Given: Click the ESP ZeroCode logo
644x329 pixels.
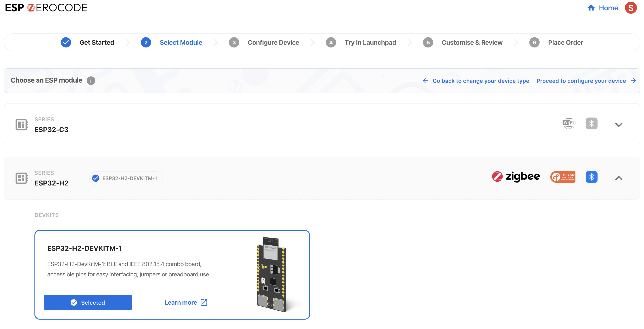Looking at the screenshot, I should (x=46, y=8).
